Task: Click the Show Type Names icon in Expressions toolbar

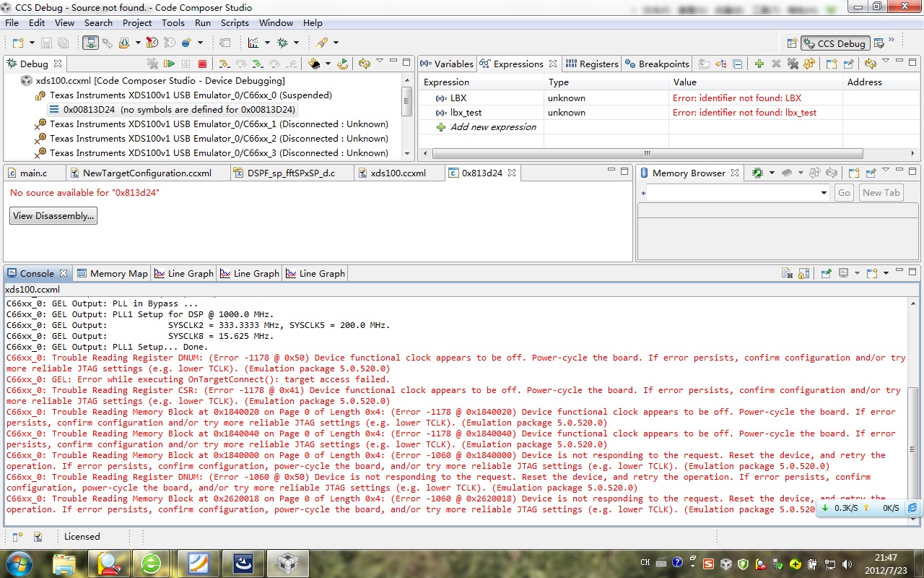Action: click(x=704, y=64)
